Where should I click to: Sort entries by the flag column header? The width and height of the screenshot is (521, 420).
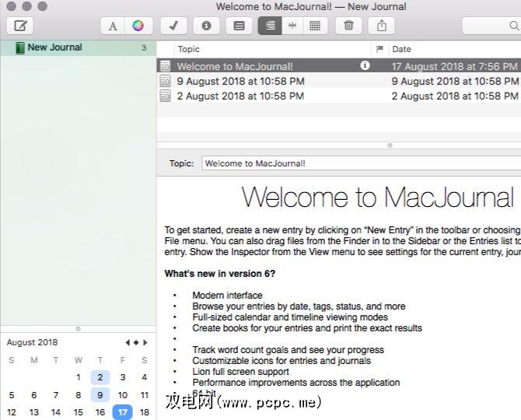(379, 49)
